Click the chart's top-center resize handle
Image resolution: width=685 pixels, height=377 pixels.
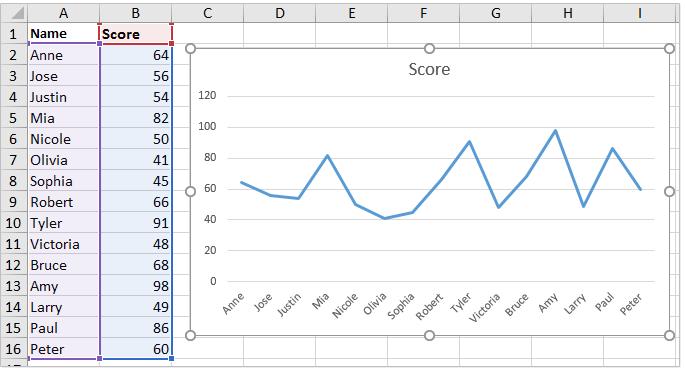click(429, 48)
